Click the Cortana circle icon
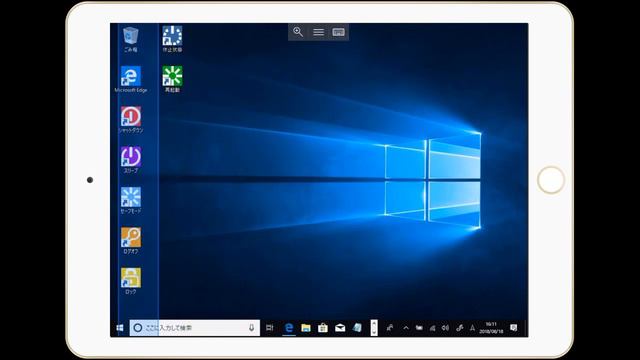Viewport: 640px width, 360px height. [x=138, y=328]
